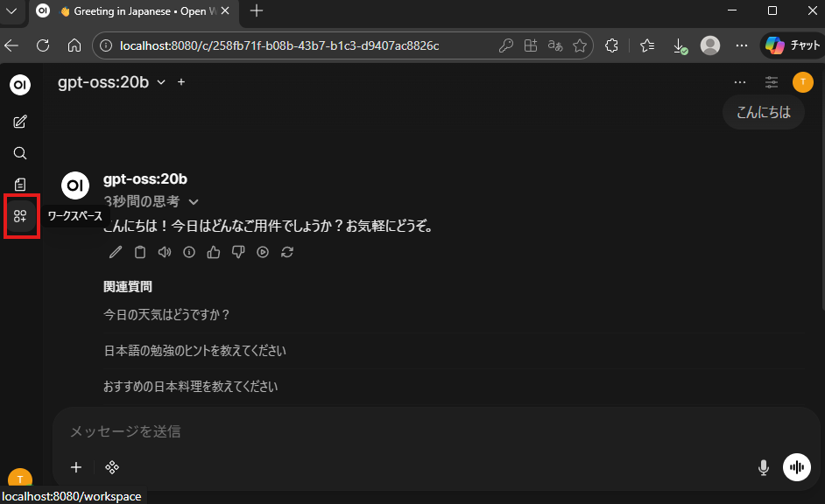Open the Notes icon in sidebar
Screen dimensions: 825x504
coord(20,185)
